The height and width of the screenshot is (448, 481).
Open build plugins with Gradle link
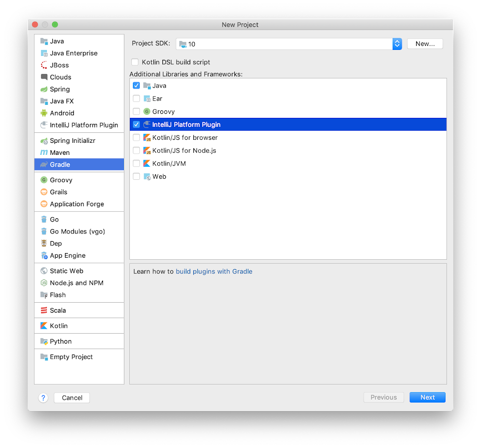(x=214, y=271)
